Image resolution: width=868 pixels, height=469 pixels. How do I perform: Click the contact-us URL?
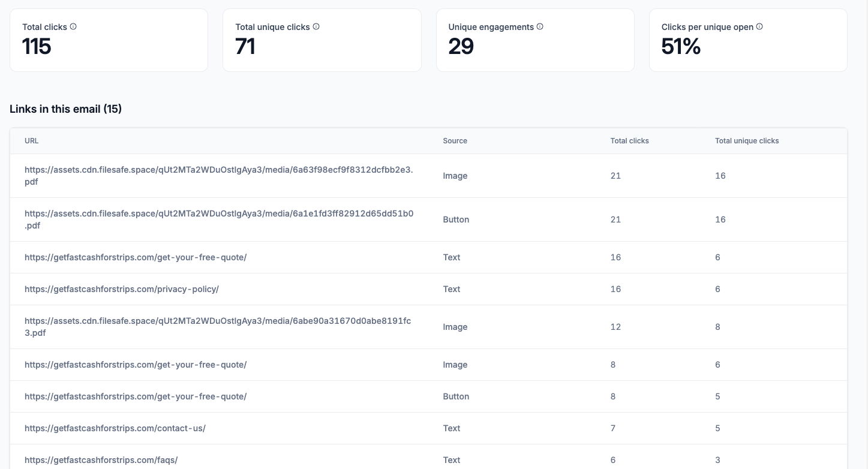[x=115, y=428]
